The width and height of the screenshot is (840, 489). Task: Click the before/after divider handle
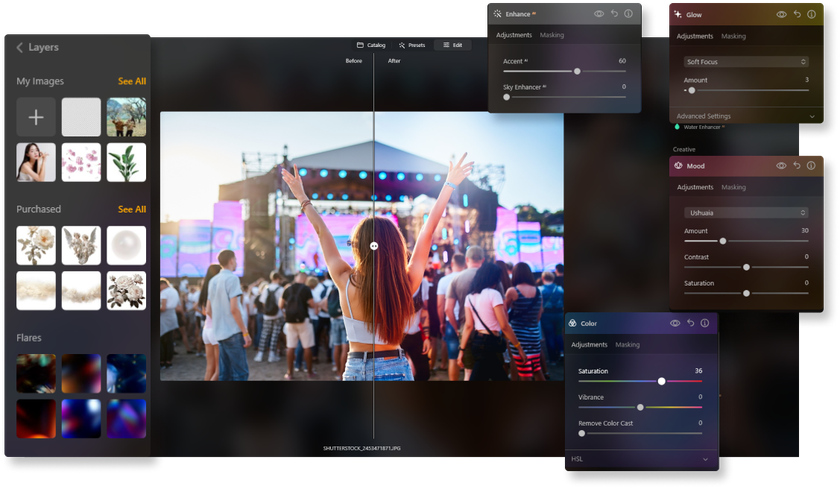coord(374,246)
